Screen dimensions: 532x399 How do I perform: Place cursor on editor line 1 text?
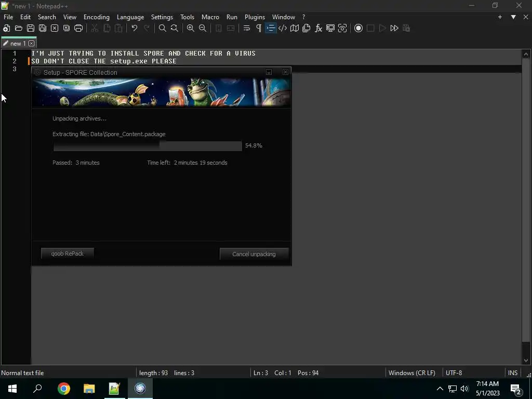tap(143, 54)
